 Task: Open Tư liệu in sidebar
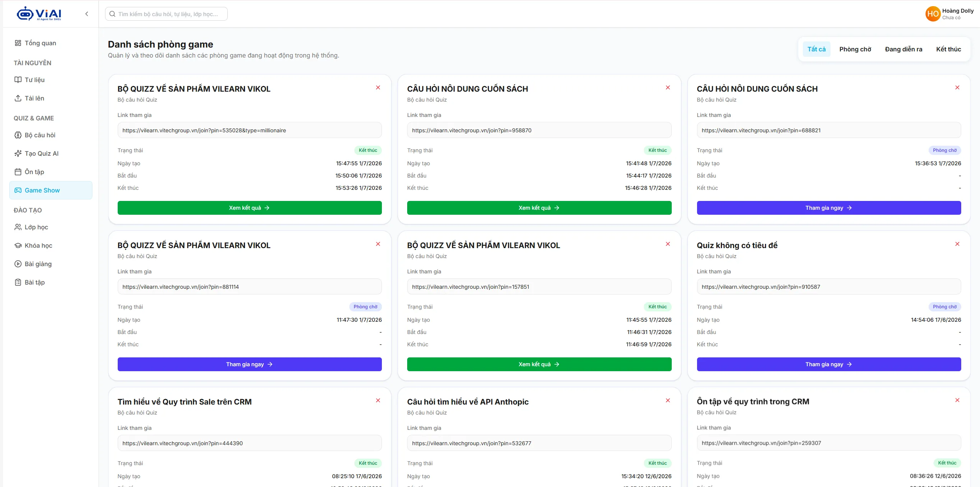51,80
